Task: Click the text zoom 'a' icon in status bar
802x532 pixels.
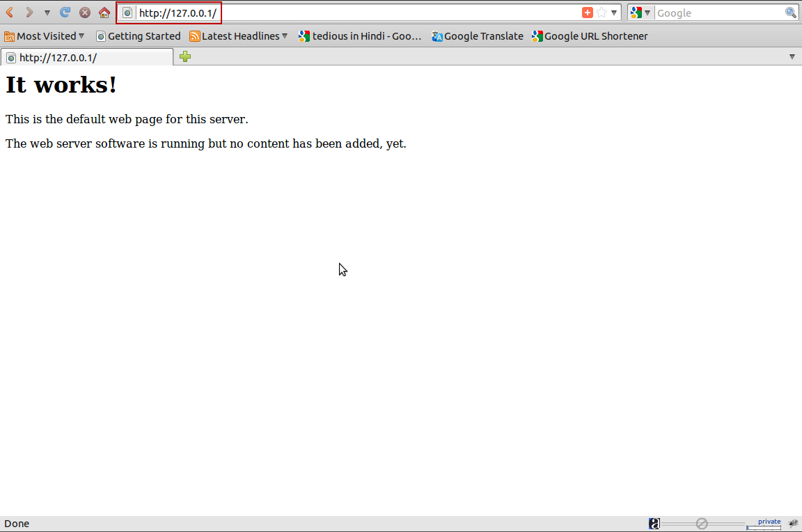Action: point(654,523)
